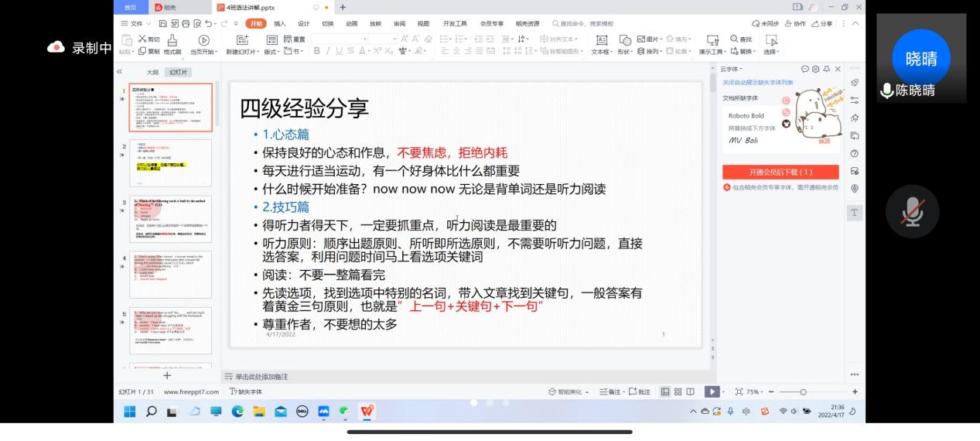The image size is (980, 441).
Task: Click the Undo arrow icon
Action: click(x=209, y=23)
